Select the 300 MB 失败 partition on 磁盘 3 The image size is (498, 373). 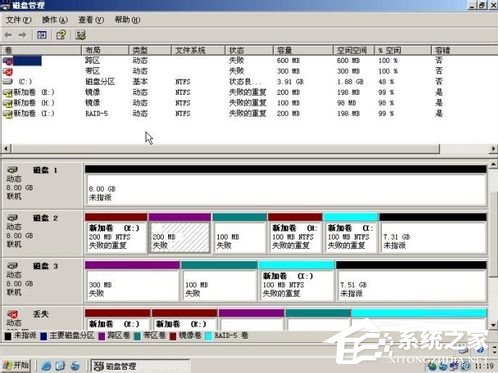click(x=132, y=281)
